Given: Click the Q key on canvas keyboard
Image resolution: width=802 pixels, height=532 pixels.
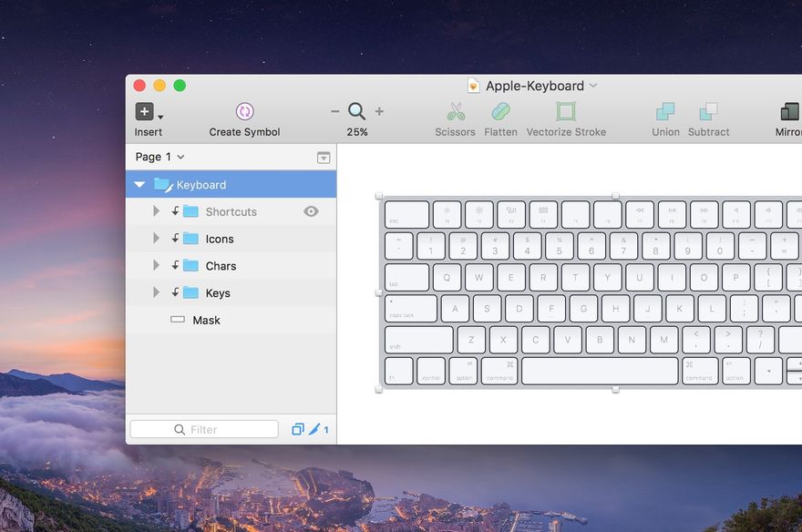Looking at the screenshot, I should tap(447, 278).
